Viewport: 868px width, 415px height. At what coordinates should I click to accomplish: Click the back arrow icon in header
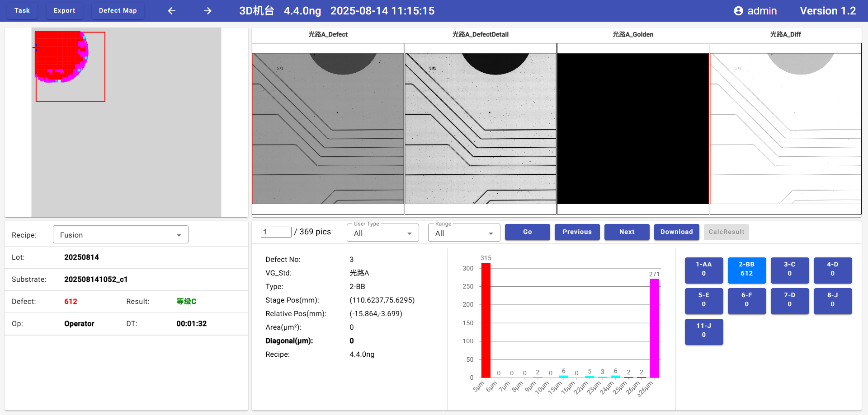(x=172, y=11)
